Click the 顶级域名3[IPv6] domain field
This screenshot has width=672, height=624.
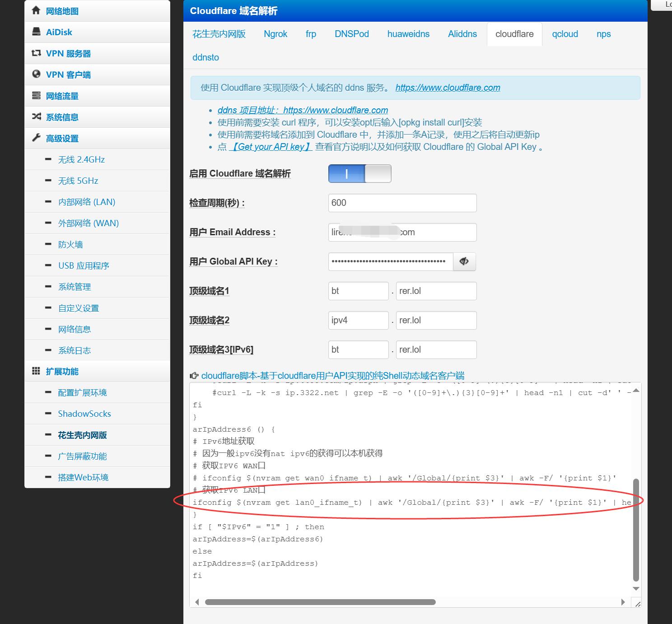(436, 349)
